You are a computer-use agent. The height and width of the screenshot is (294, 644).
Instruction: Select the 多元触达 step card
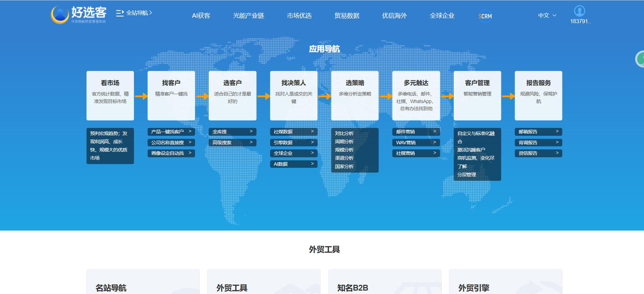tap(416, 95)
